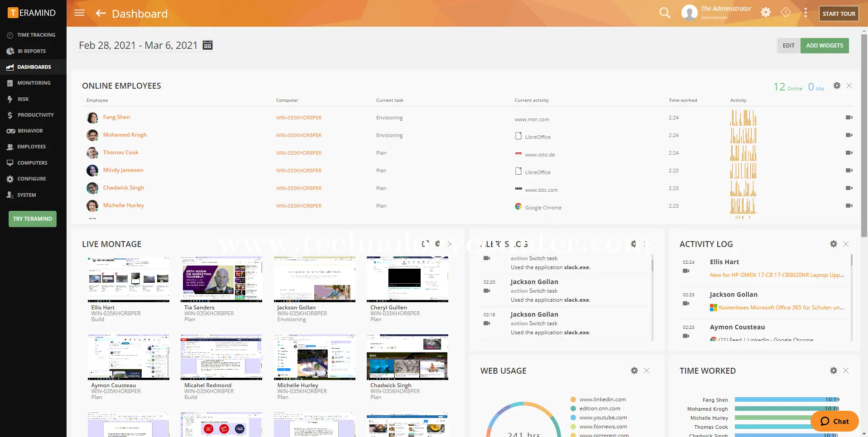Open Mohamed Krogh's employee profile link
This screenshot has width=868, height=437.
(125, 134)
